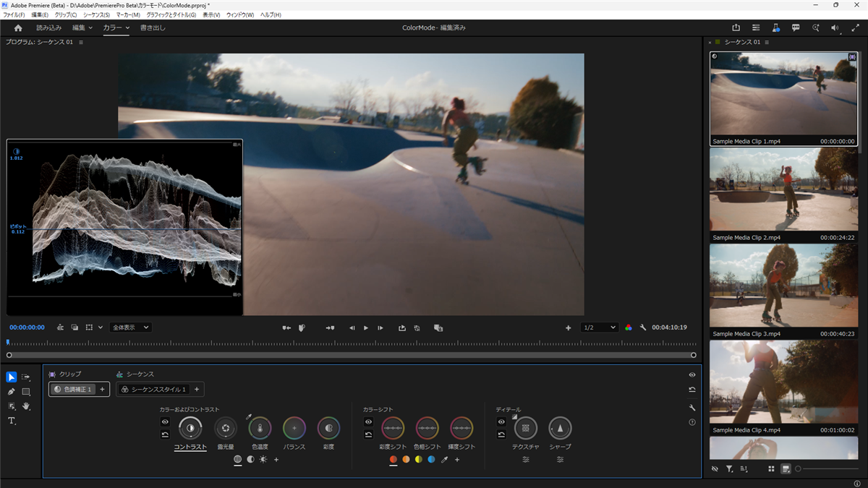This screenshot has width=868, height=488.
Task: Switch to the 書き出し tab
Action: pyautogui.click(x=153, y=28)
